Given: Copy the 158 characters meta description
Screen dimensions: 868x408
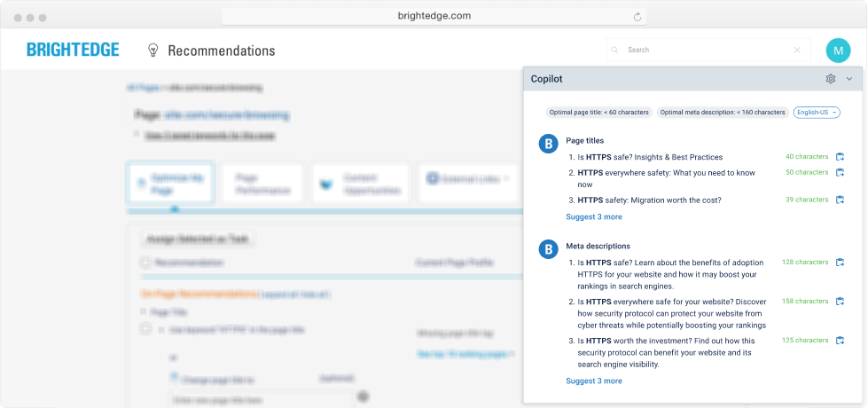Looking at the screenshot, I should coord(840,302).
